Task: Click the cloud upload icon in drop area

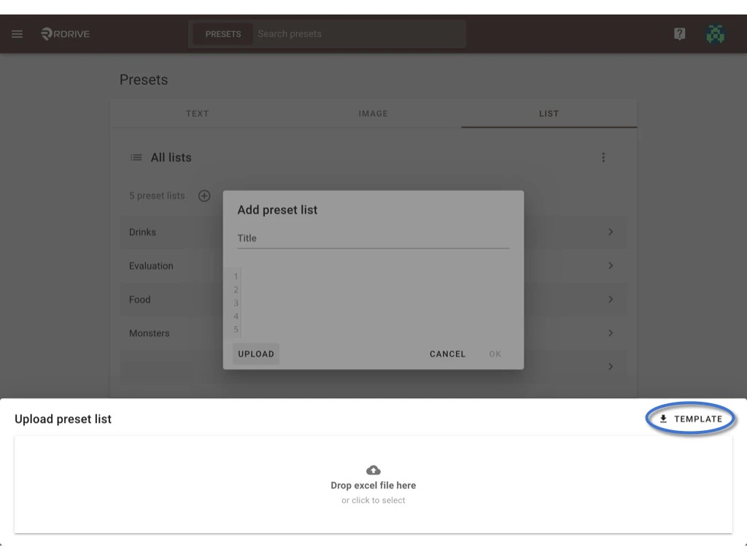Action: [373, 470]
